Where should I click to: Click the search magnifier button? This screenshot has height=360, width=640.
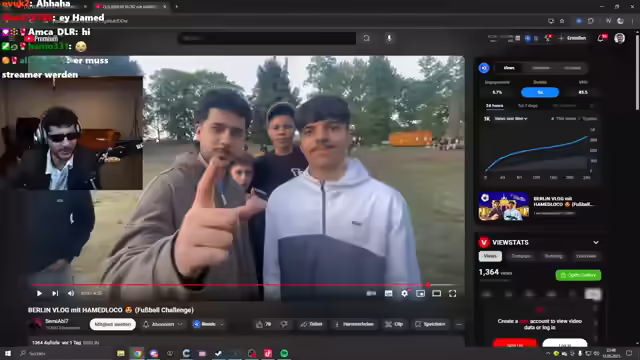click(367, 38)
